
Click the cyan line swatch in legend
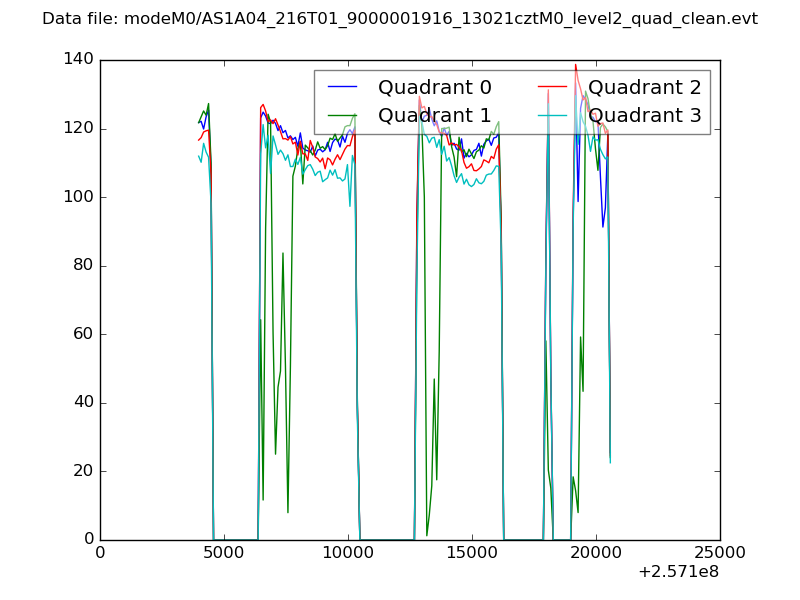553,116
